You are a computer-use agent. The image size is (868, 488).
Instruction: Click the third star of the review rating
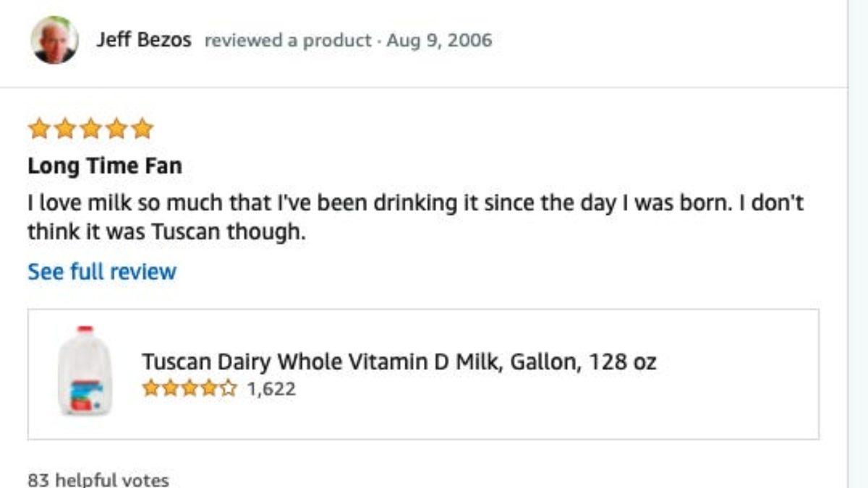pos(90,129)
